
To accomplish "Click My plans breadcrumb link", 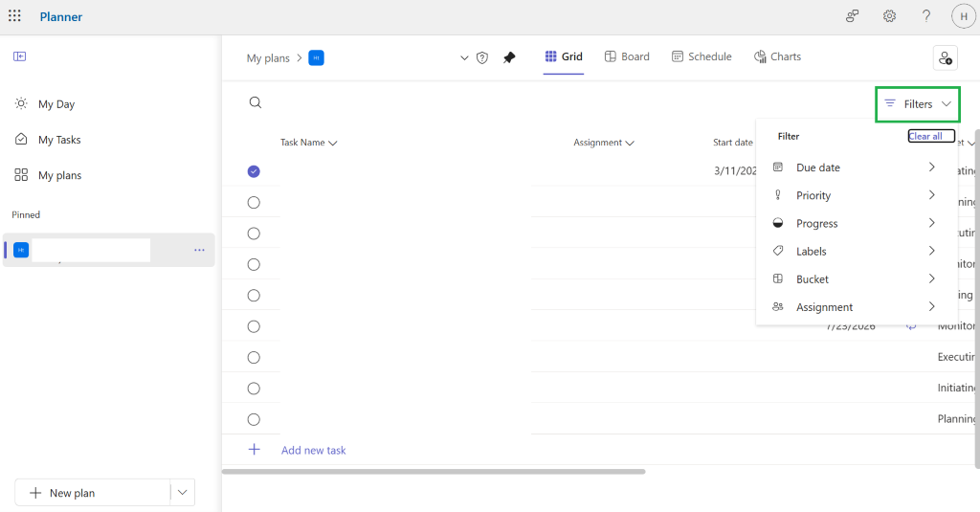I will click(268, 58).
